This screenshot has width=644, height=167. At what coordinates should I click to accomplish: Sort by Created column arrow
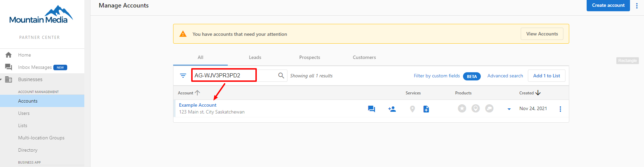tap(538, 93)
